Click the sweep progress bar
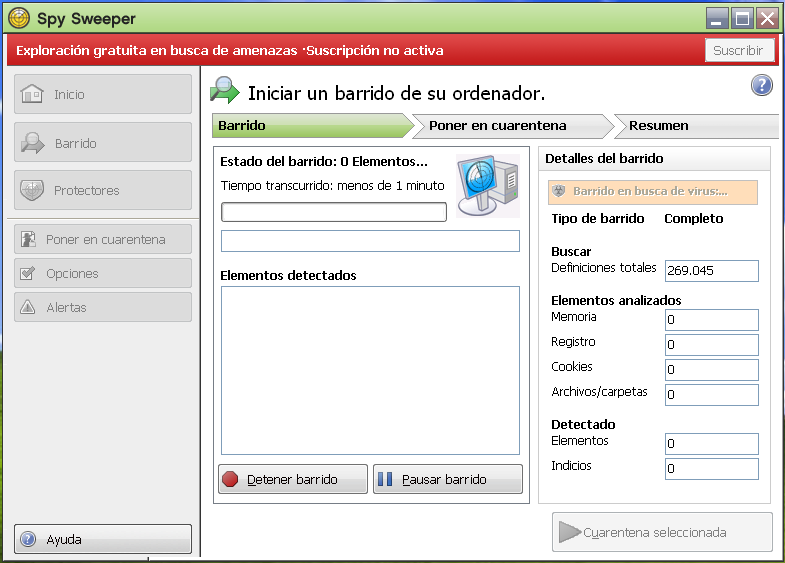The height and width of the screenshot is (563, 785). pyautogui.click(x=334, y=212)
